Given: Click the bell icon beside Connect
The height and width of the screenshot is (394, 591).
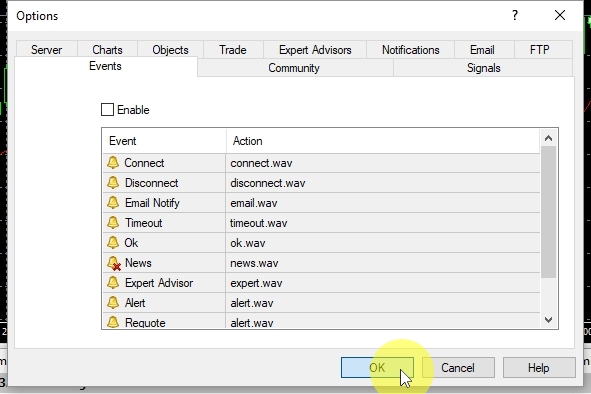Looking at the screenshot, I should [x=113, y=163].
